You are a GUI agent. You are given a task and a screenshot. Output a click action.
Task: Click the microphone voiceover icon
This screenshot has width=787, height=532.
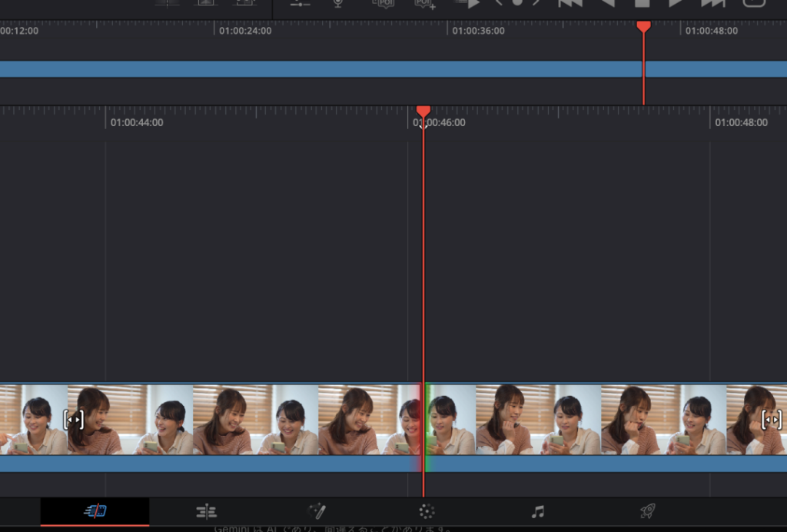pos(337,3)
